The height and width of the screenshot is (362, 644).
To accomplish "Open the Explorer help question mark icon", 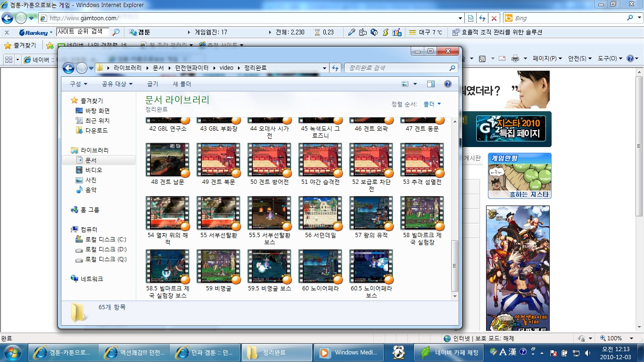I will point(448,84).
